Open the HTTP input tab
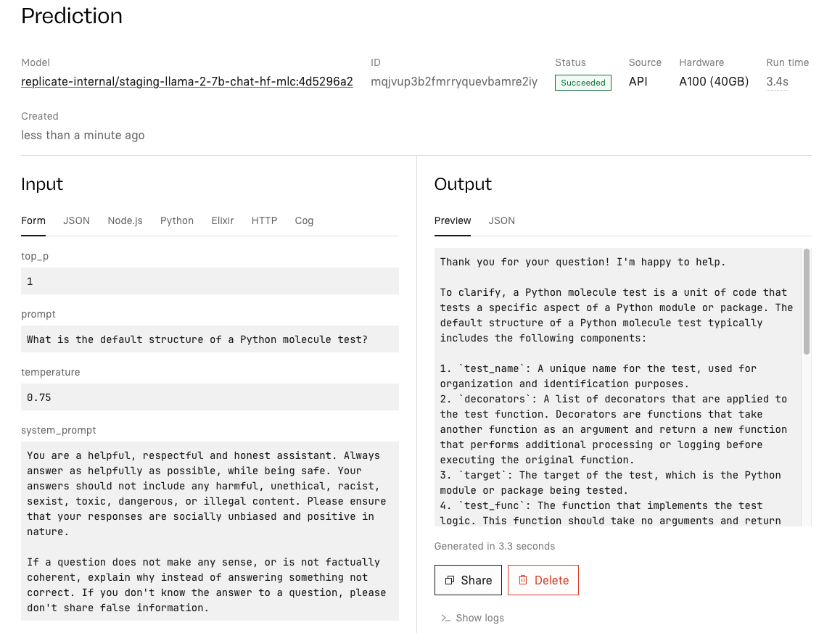The image size is (840, 633). coord(264,220)
